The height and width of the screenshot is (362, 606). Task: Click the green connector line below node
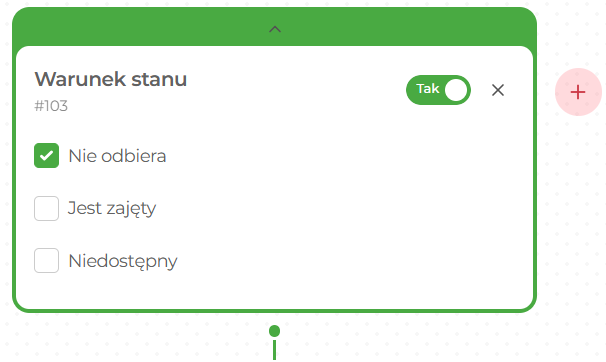(x=274, y=350)
